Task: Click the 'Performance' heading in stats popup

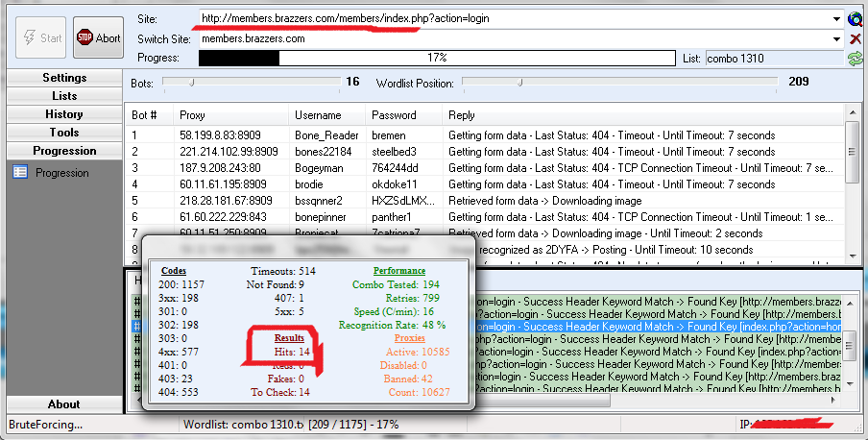Action: coord(399,271)
